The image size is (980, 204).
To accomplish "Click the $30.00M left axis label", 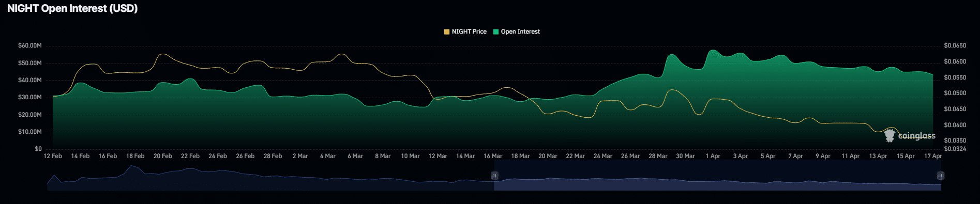I will pyautogui.click(x=30, y=97).
